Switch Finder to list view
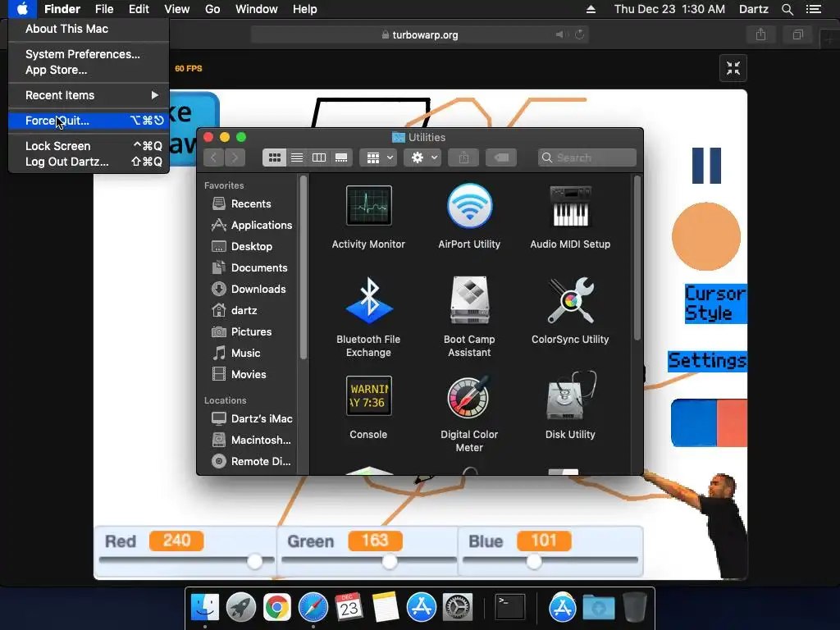Image resolution: width=840 pixels, height=630 pixels. (297, 157)
